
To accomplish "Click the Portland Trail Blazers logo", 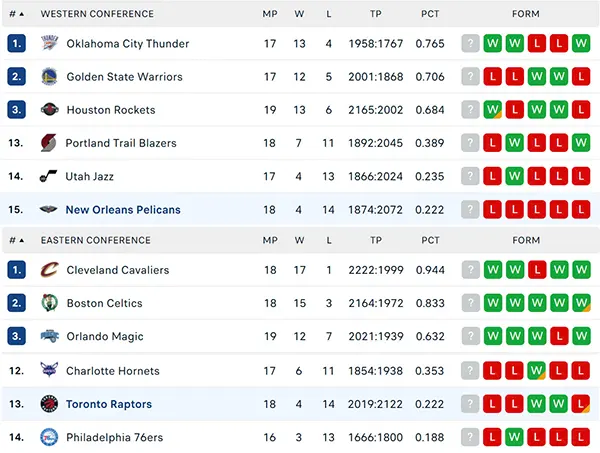I will tap(49, 143).
